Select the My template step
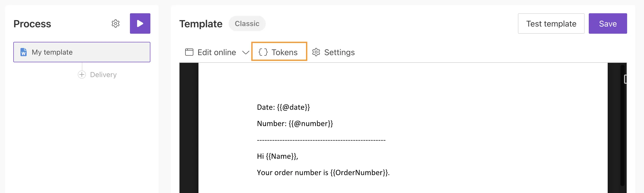Image resolution: width=644 pixels, height=193 pixels. click(x=82, y=52)
